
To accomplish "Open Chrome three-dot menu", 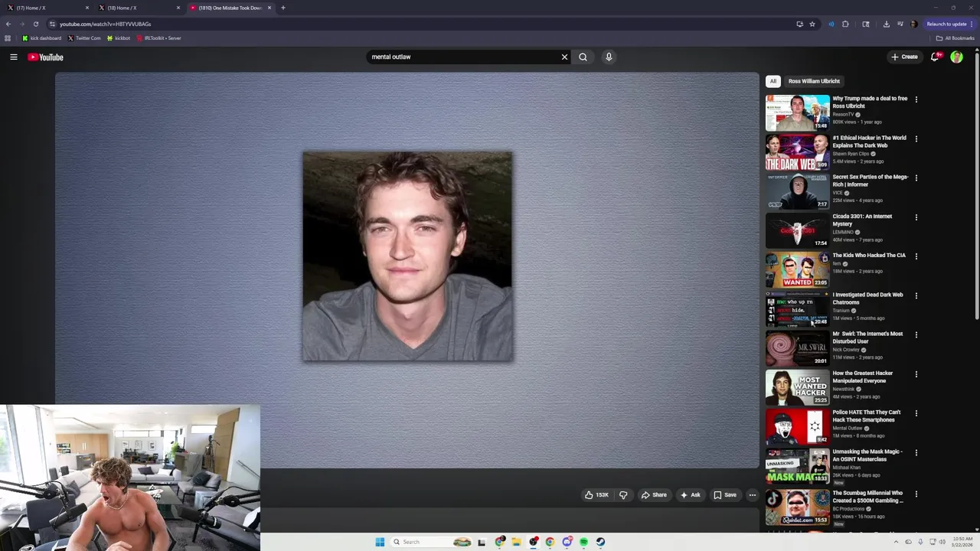I will coord(972,24).
